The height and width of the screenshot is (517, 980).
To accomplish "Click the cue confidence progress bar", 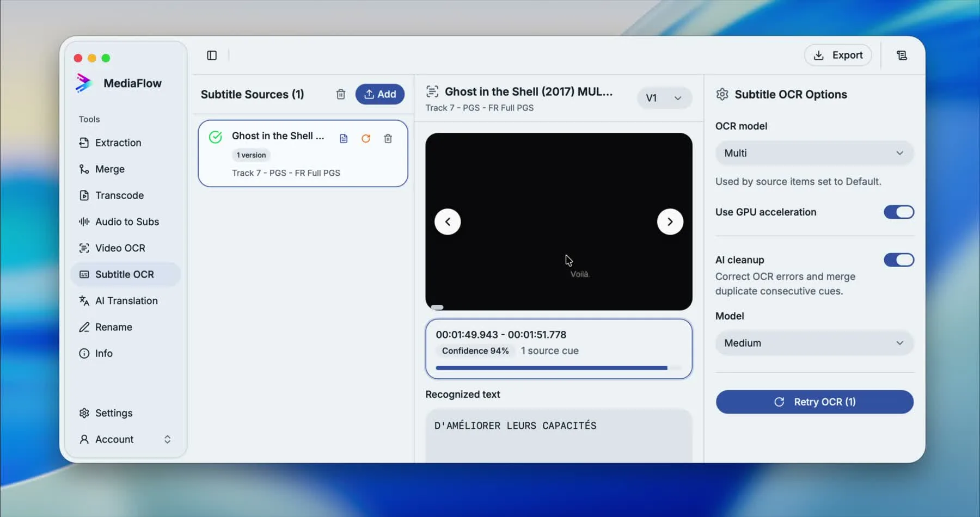I will tap(559, 368).
